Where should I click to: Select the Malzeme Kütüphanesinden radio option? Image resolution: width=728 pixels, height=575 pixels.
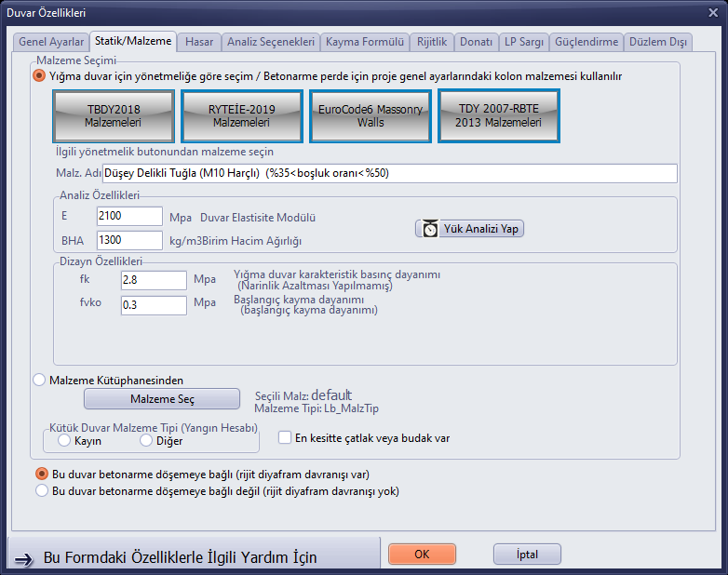(39, 381)
